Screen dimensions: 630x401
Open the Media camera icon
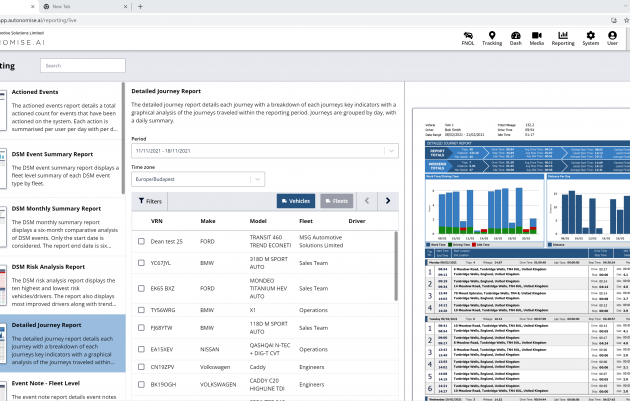(x=537, y=38)
